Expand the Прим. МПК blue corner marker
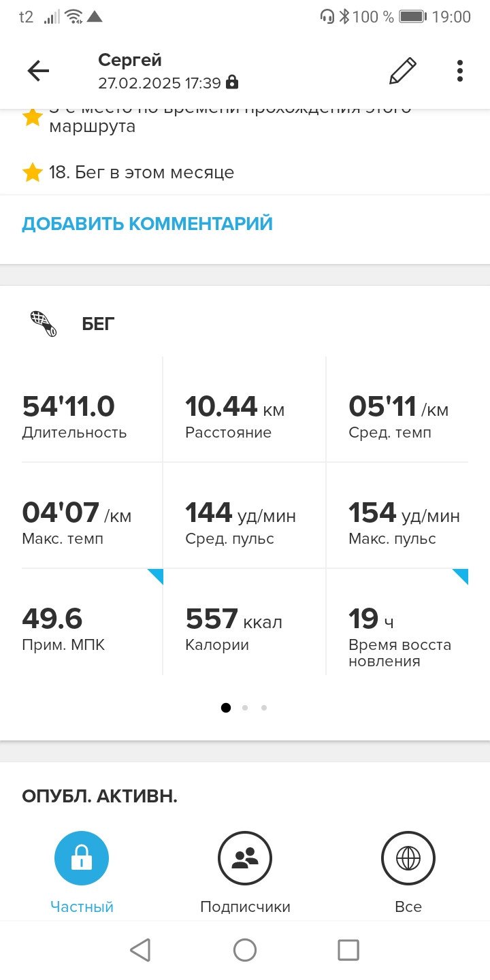 (156, 576)
